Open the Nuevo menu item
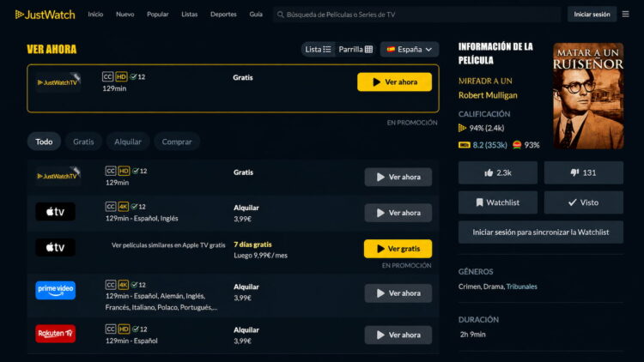This screenshot has width=644, height=362. coord(125,15)
